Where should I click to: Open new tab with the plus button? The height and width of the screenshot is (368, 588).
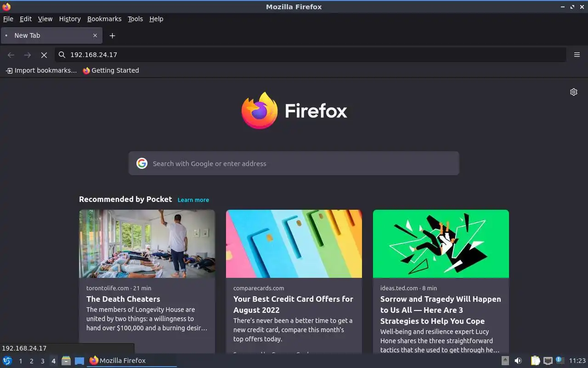coord(112,35)
